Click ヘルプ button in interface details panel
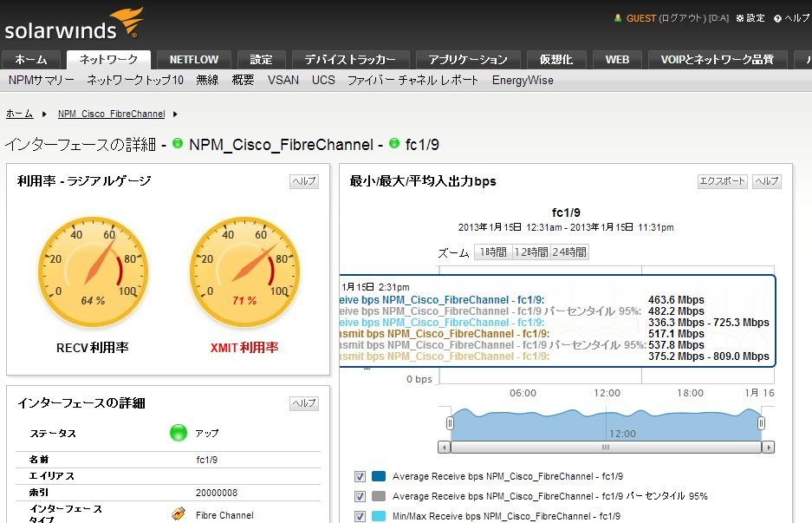Image resolution: width=812 pixels, height=523 pixels. coord(304,403)
